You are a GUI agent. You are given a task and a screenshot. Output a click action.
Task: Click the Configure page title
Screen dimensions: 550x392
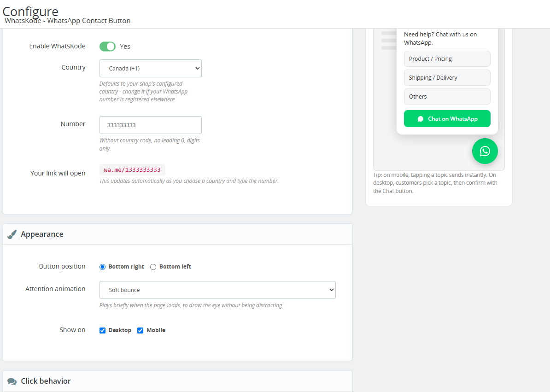point(30,11)
